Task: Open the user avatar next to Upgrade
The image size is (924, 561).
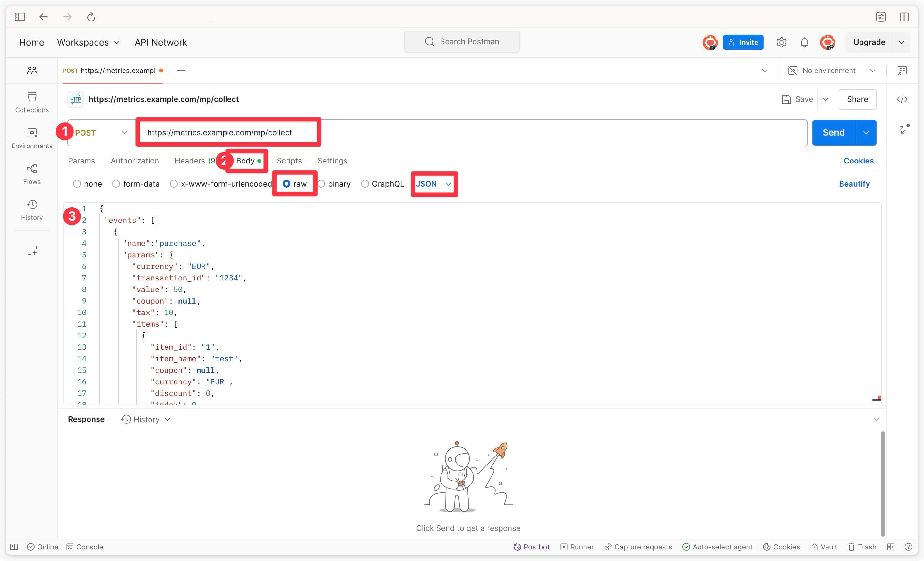Action: click(828, 42)
